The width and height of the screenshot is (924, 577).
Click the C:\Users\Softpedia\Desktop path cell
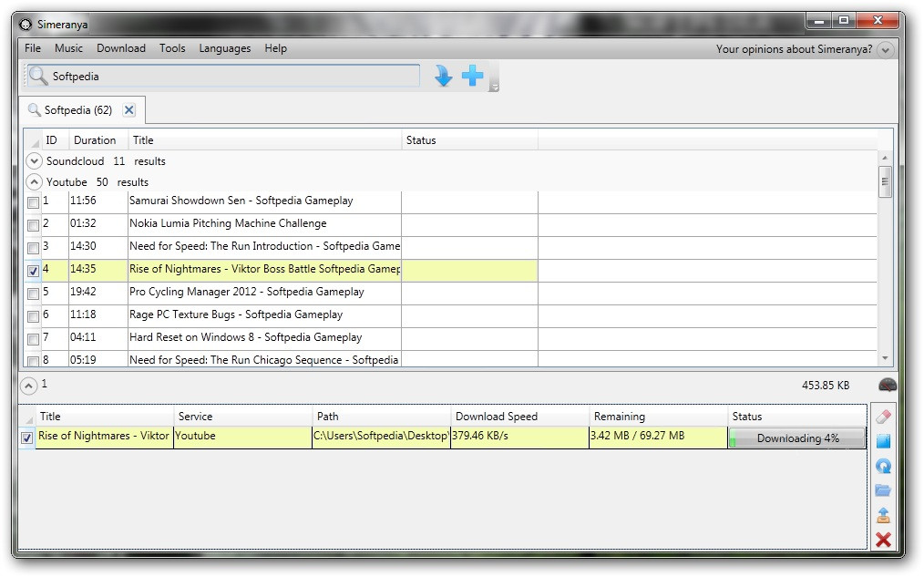(x=381, y=438)
